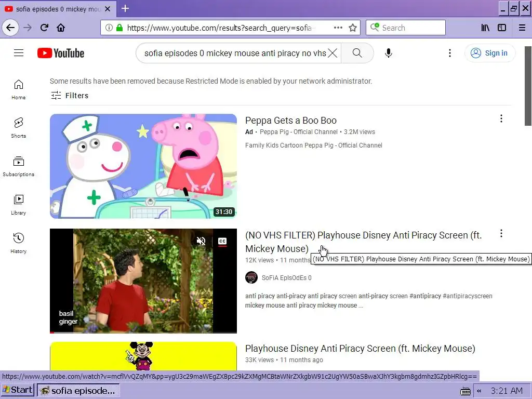Open the browser home page icon
The width and height of the screenshot is (532, 399).
(x=61, y=28)
